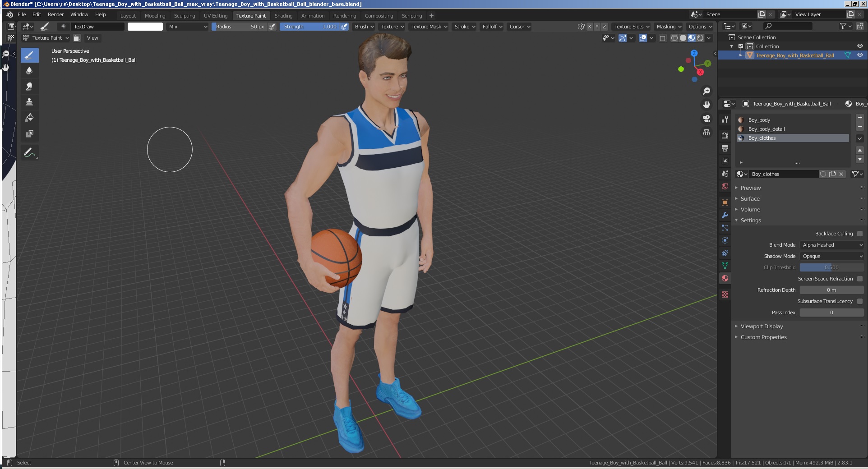Open the Texture Paint mode dropdown
The width and height of the screenshot is (868, 469).
[x=46, y=38]
